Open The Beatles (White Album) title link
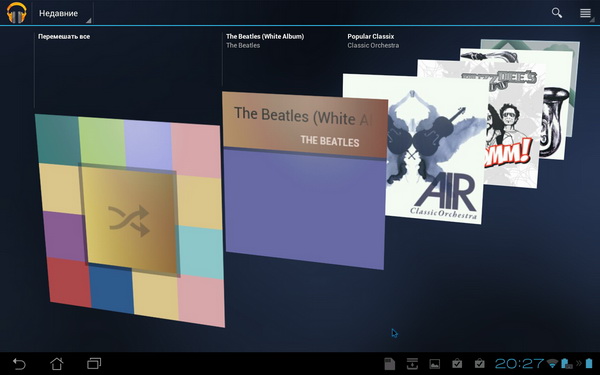The width and height of the screenshot is (600, 375). [x=265, y=36]
